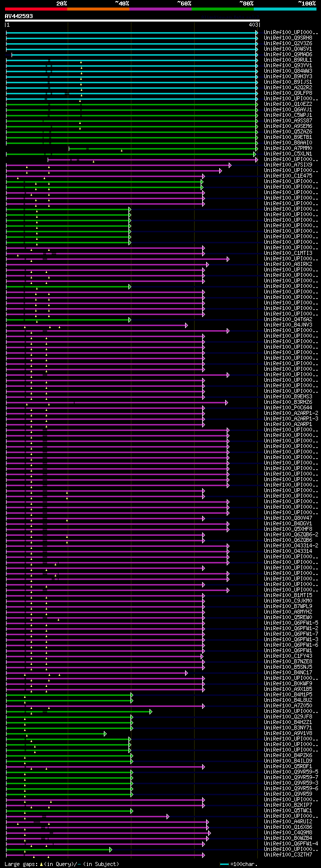Open hit UniRef100_Q5ZAZ6
321x868 pixels.
point(288,131)
